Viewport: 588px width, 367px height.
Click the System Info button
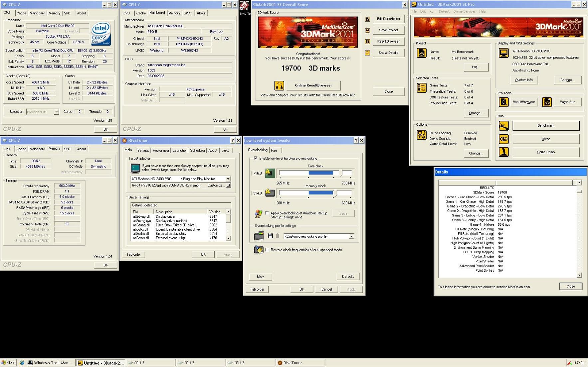click(x=524, y=80)
